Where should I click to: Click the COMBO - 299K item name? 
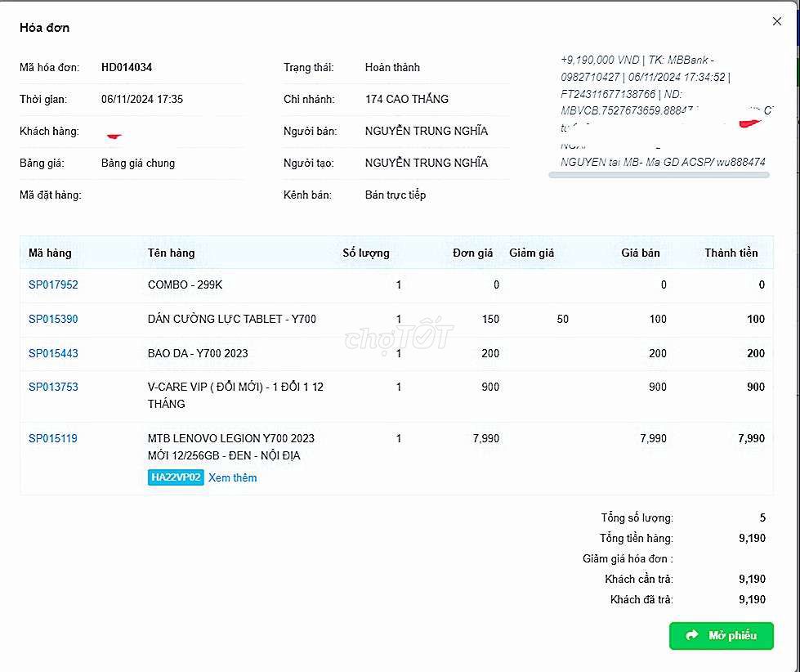click(185, 284)
